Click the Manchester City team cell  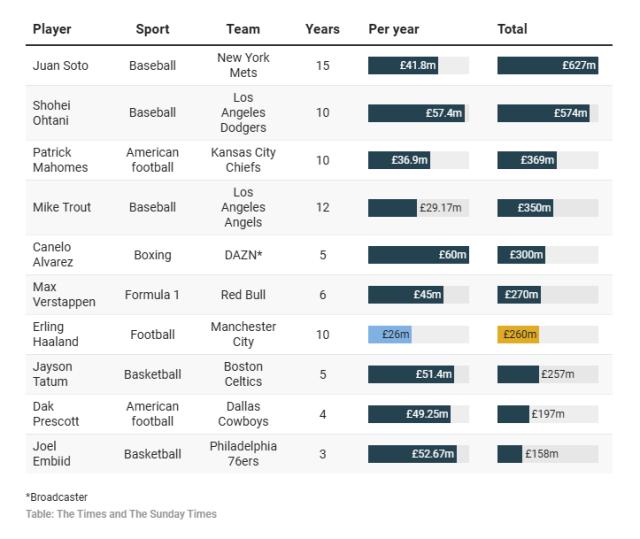click(243, 334)
